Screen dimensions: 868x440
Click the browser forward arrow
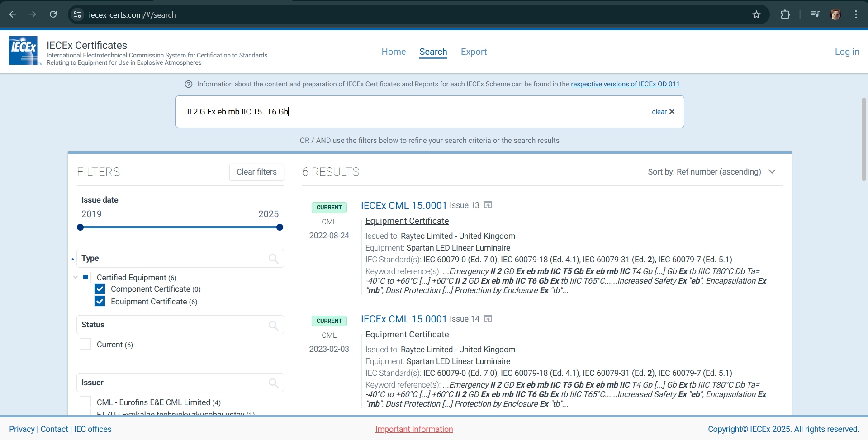click(x=33, y=14)
